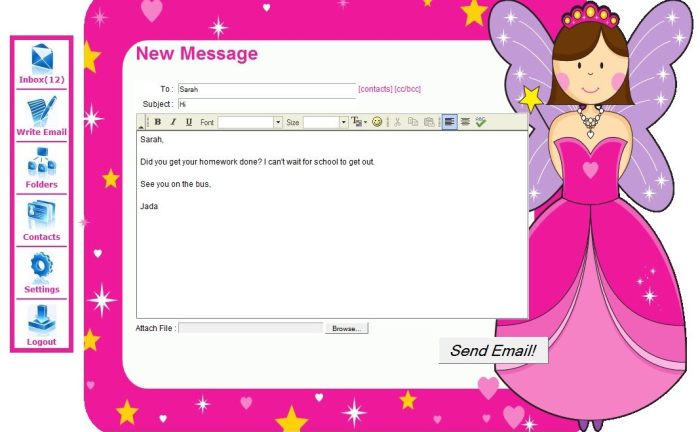Click the Logout label
The width and height of the screenshot is (700, 432).
coord(42,342)
